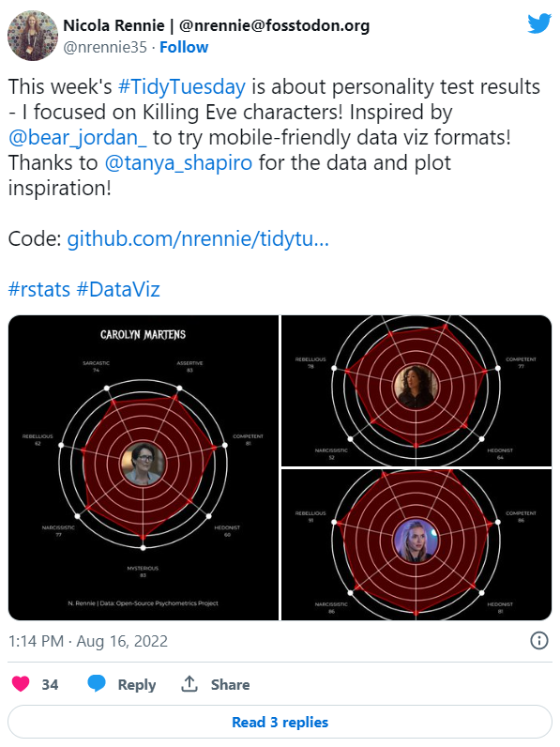Image resolution: width=560 pixels, height=747 pixels.
Task: Open the top-right radar chart image
Action: [x=416, y=390]
